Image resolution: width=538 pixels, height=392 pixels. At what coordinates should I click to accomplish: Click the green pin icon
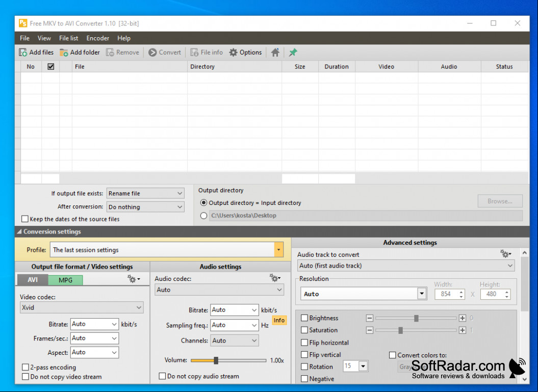tap(293, 53)
